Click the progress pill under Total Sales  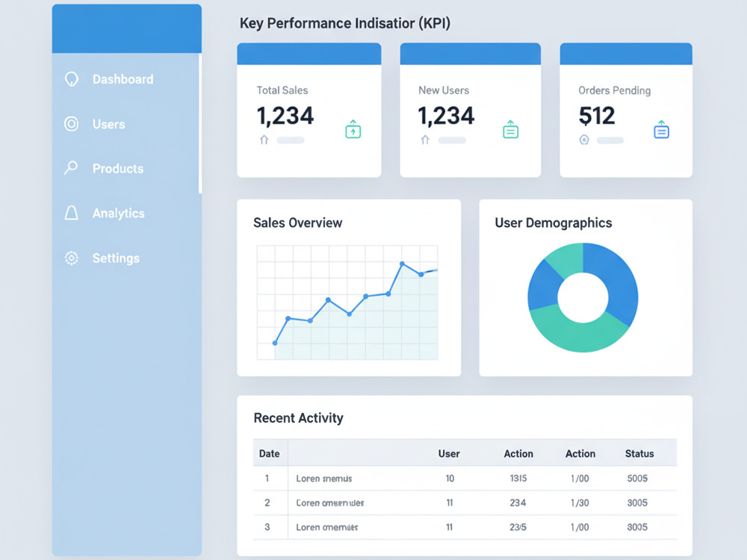click(291, 140)
